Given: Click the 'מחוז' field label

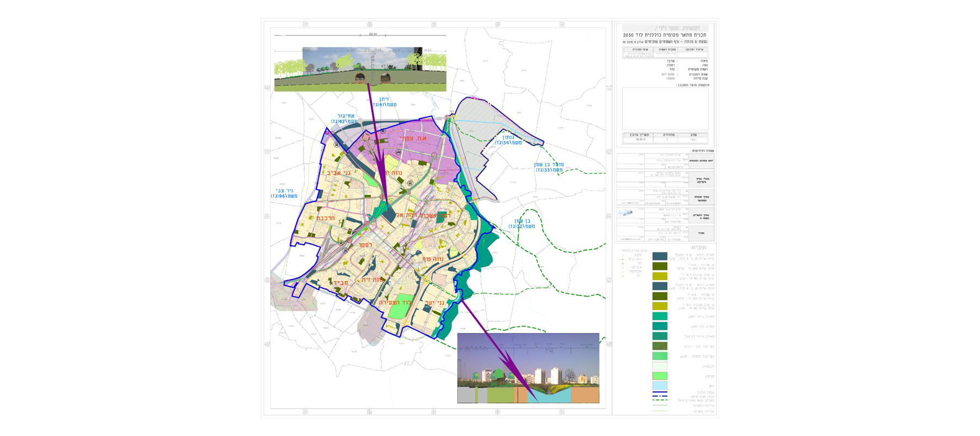Looking at the screenshot, I should pos(704,61).
